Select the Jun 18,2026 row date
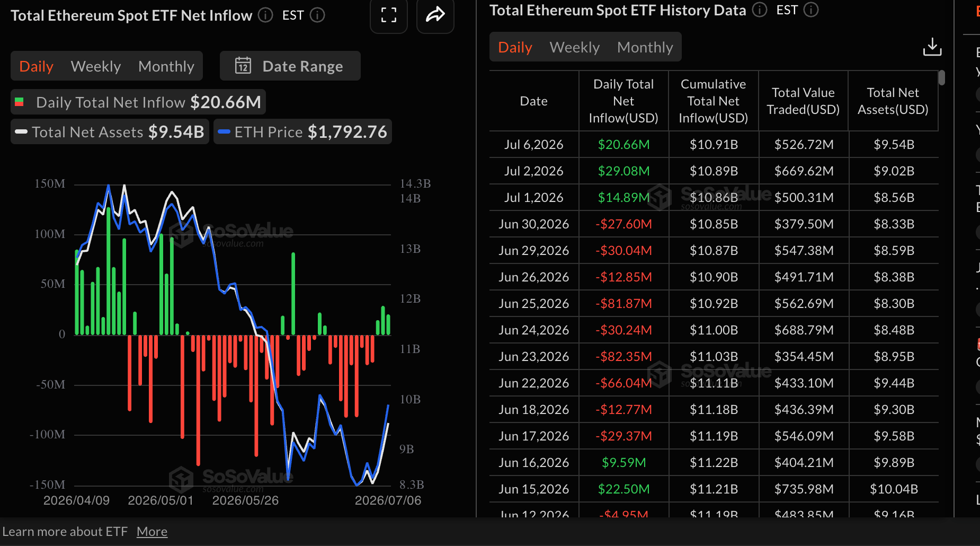The height and width of the screenshot is (546, 980). tap(534, 409)
